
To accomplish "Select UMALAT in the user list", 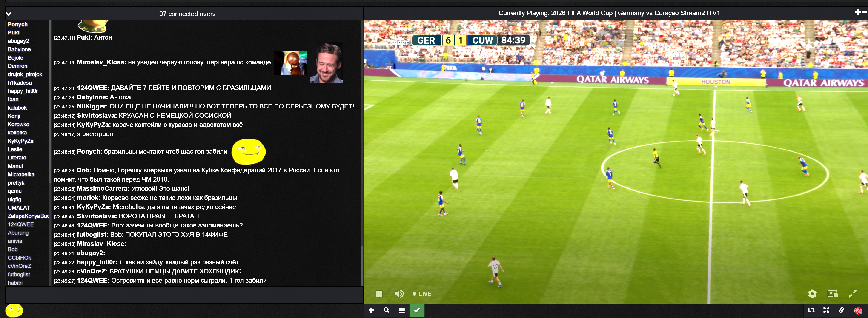I will pyautogui.click(x=19, y=208).
